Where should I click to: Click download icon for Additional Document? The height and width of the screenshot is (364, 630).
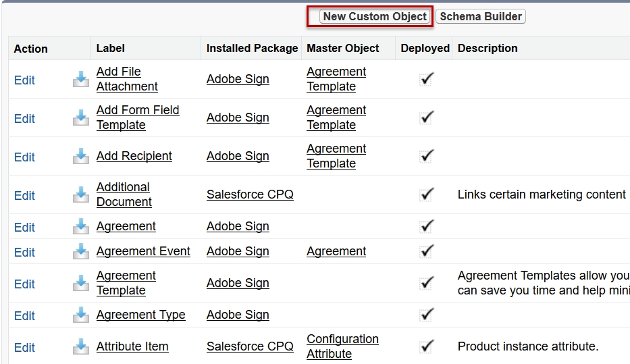[x=81, y=194]
